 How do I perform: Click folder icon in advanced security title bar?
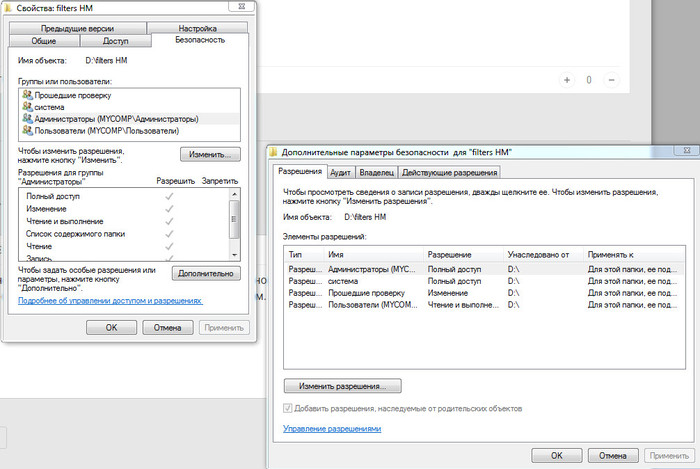[273, 152]
